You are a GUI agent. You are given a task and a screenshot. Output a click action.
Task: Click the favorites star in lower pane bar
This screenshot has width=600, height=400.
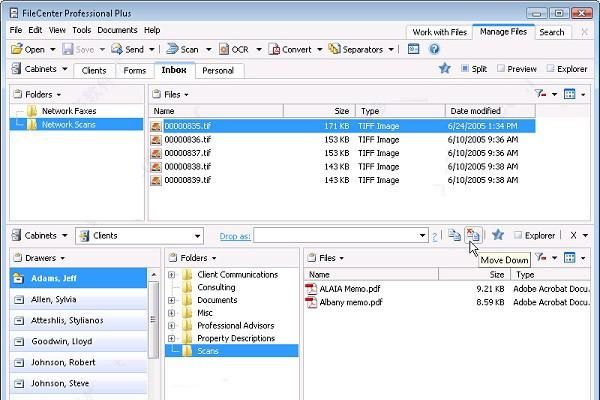497,235
